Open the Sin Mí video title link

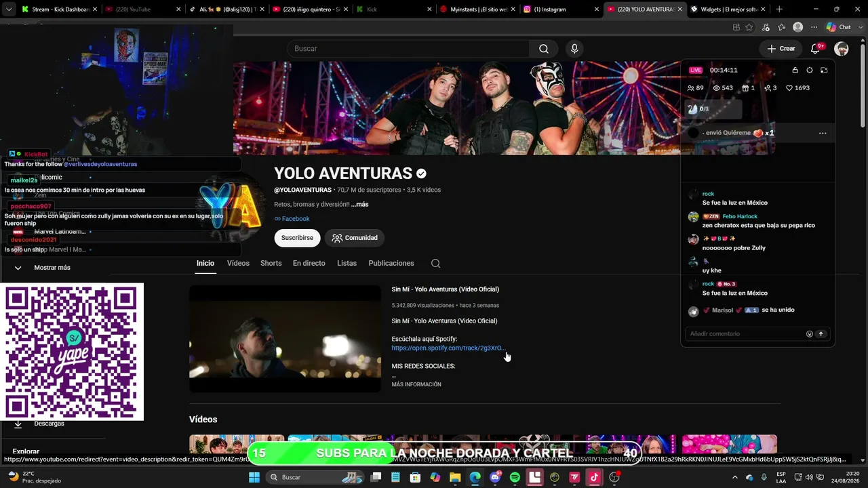click(x=445, y=289)
